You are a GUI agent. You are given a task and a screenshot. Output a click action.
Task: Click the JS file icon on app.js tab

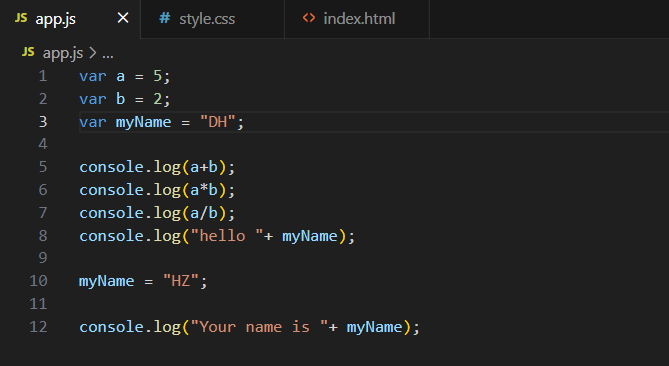point(21,18)
